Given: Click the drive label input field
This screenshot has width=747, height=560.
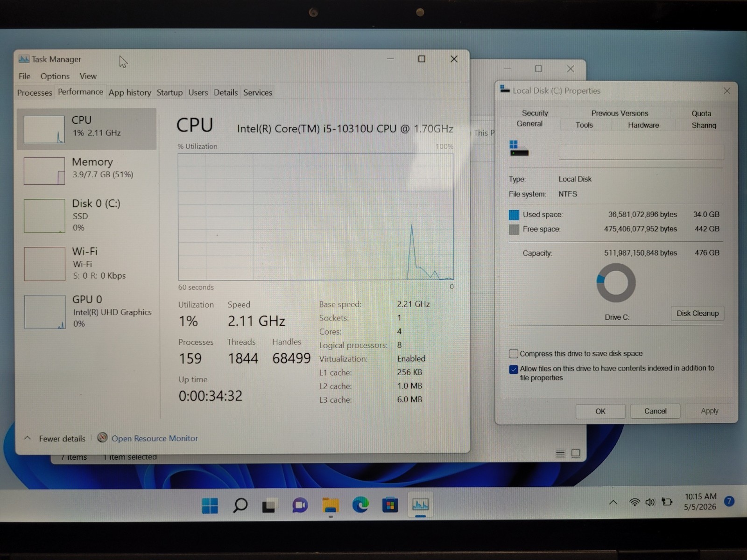Looking at the screenshot, I should tap(641, 152).
